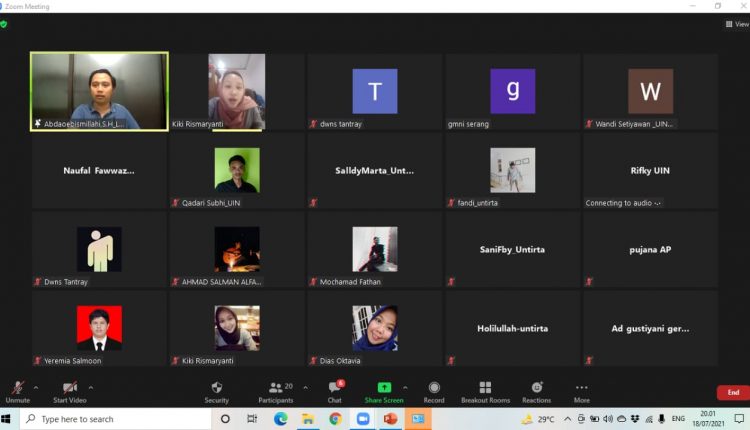Viewport: 750px width, 430px height.
Task: Open Breakout Rooms
Action: coord(485,388)
